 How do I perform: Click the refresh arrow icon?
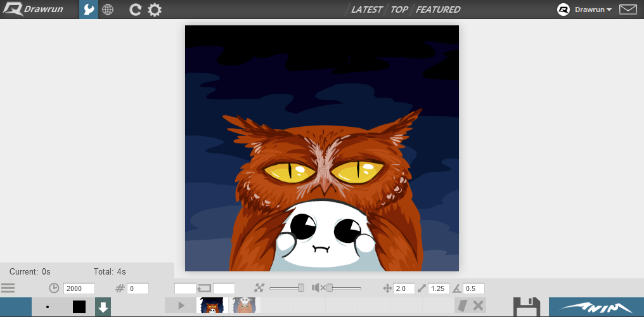[x=135, y=10]
